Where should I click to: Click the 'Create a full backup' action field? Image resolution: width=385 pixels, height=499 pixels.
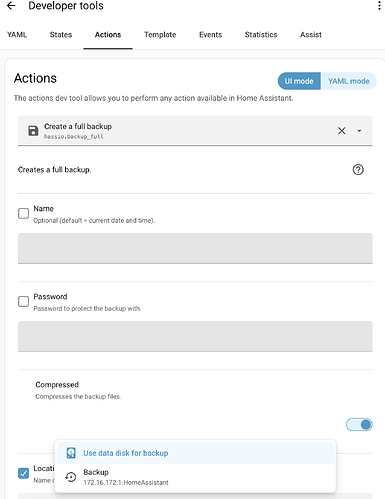[x=195, y=131]
